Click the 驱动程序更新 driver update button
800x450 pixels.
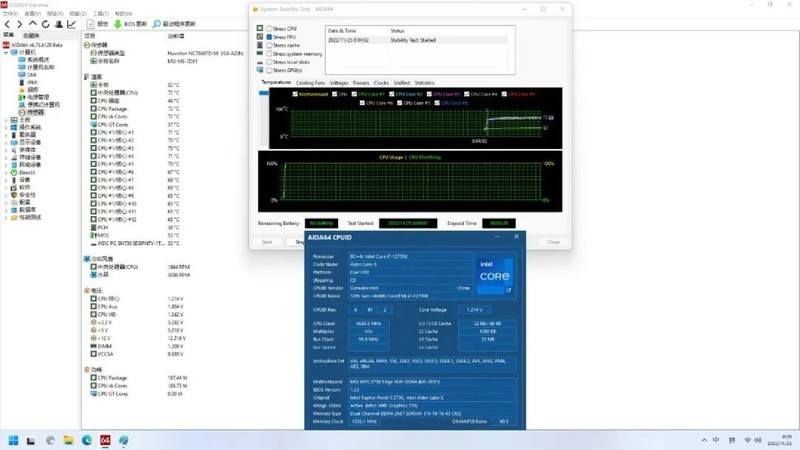click(174, 24)
